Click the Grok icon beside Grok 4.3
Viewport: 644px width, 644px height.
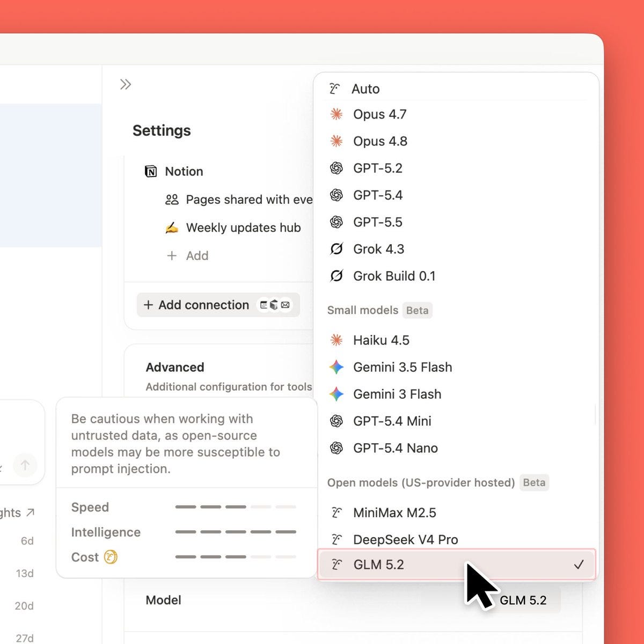coord(336,249)
